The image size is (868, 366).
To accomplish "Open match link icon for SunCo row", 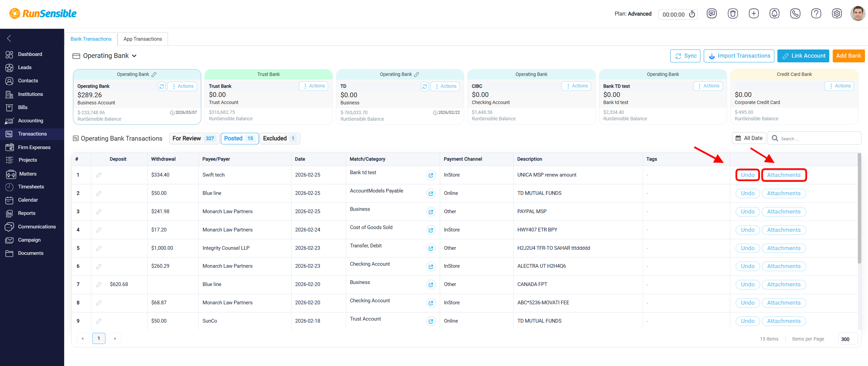I will 431,321.
